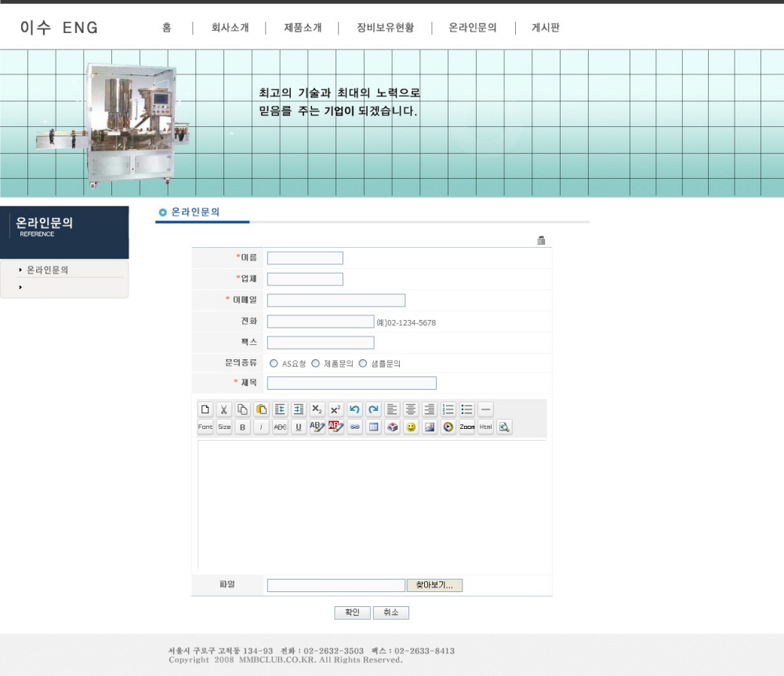Screen dimensions: 784x676
Task: Click into the 이메일 input field
Action: 336,300
